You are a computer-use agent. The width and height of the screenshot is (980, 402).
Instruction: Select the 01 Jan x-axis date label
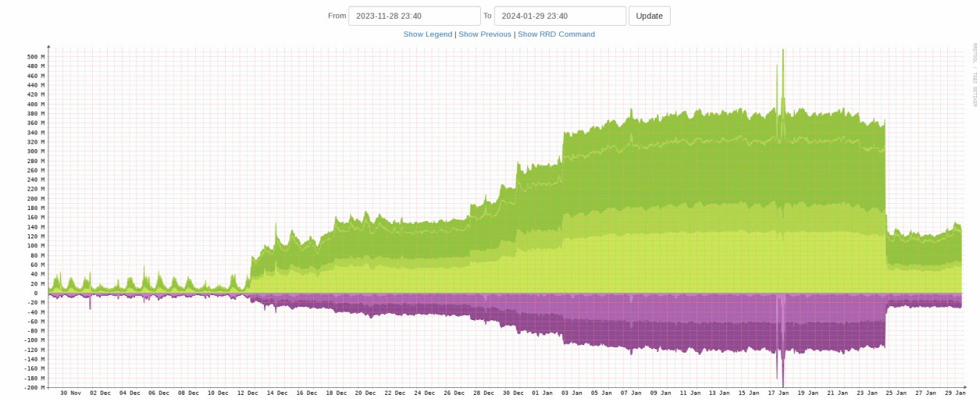point(541,393)
